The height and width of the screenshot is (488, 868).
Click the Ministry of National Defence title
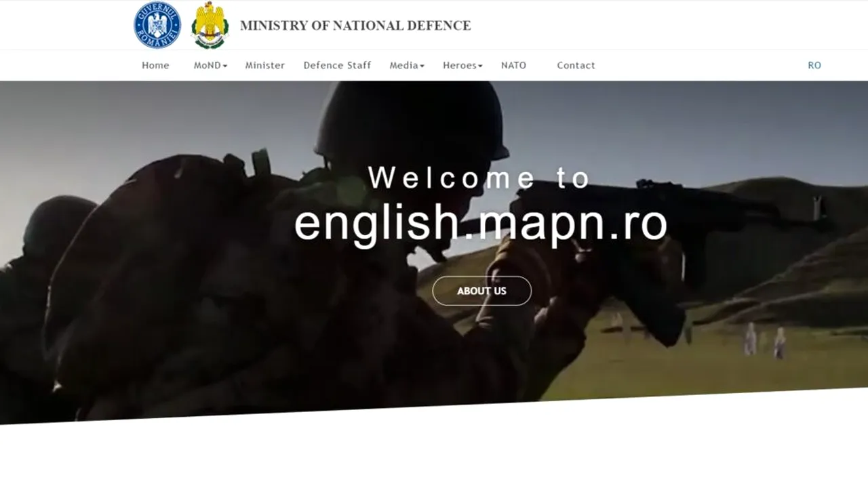pos(355,26)
